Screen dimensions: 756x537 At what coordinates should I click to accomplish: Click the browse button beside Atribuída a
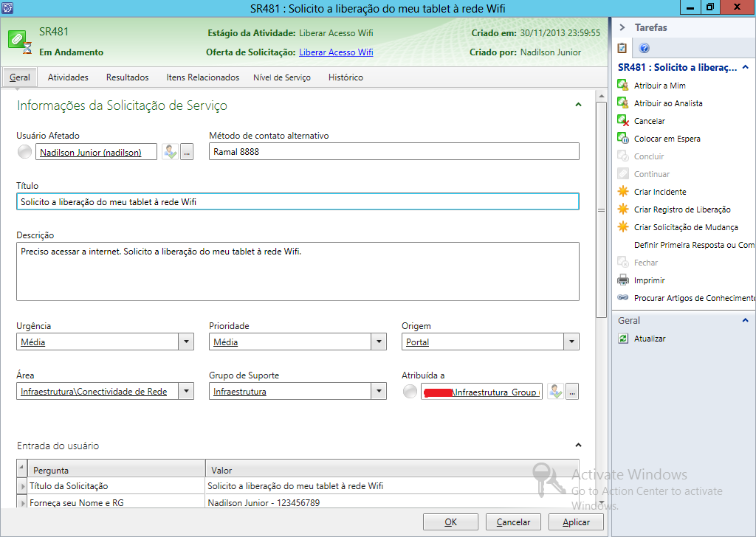(x=572, y=392)
